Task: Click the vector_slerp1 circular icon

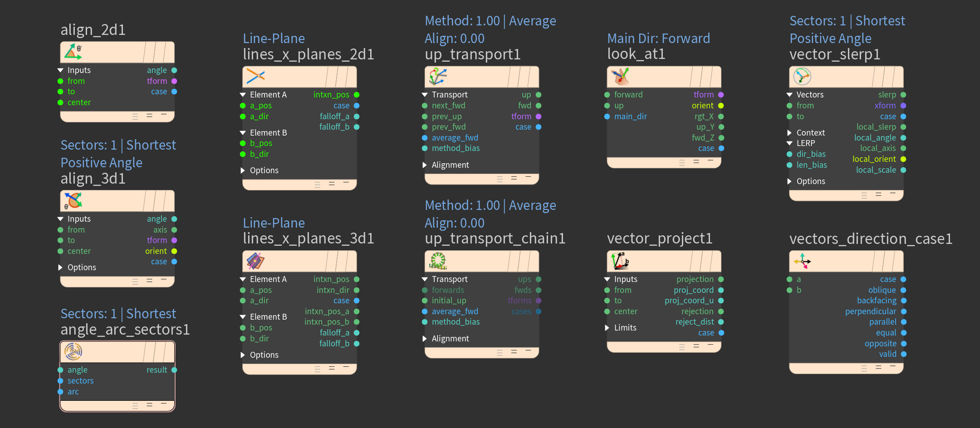Action: pos(802,77)
